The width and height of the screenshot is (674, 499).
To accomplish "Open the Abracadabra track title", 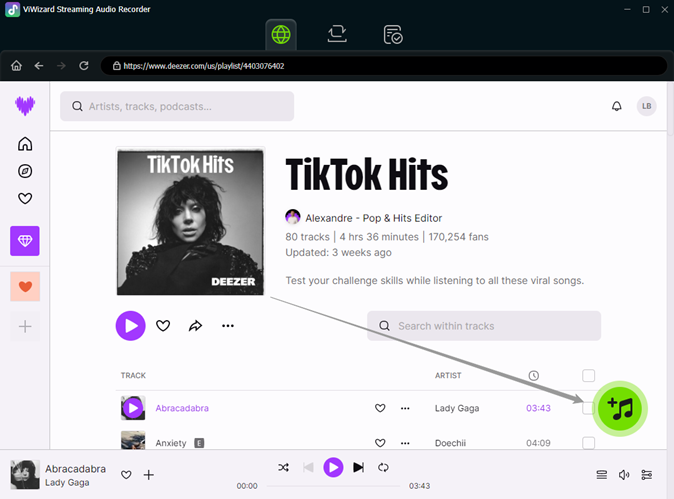I will click(x=182, y=408).
